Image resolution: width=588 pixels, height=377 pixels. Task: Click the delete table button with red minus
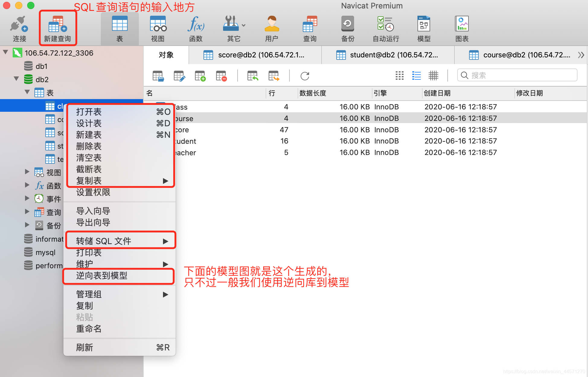pyautogui.click(x=221, y=76)
